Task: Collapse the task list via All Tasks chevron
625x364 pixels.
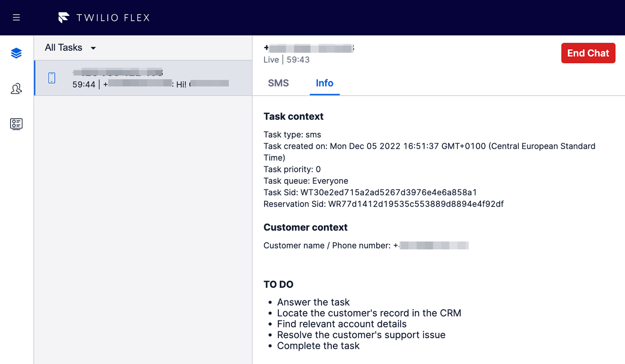Action: 93,48
